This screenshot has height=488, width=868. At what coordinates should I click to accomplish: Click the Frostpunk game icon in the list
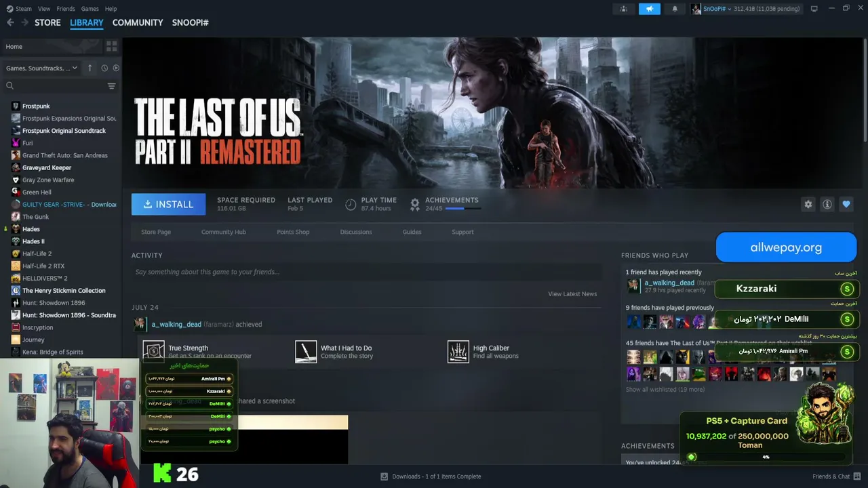click(x=16, y=106)
